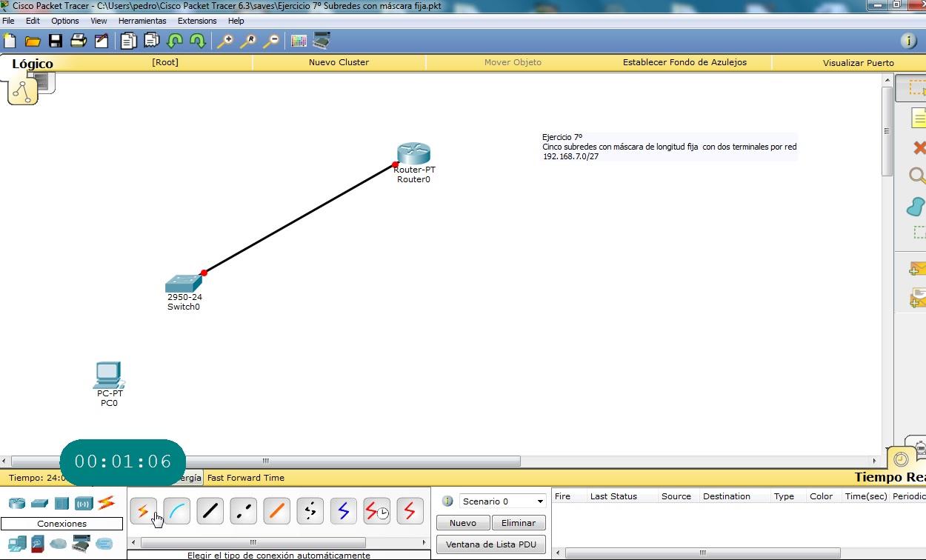
Task: Open the Herramientas menu
Action: tap(142, 21)
